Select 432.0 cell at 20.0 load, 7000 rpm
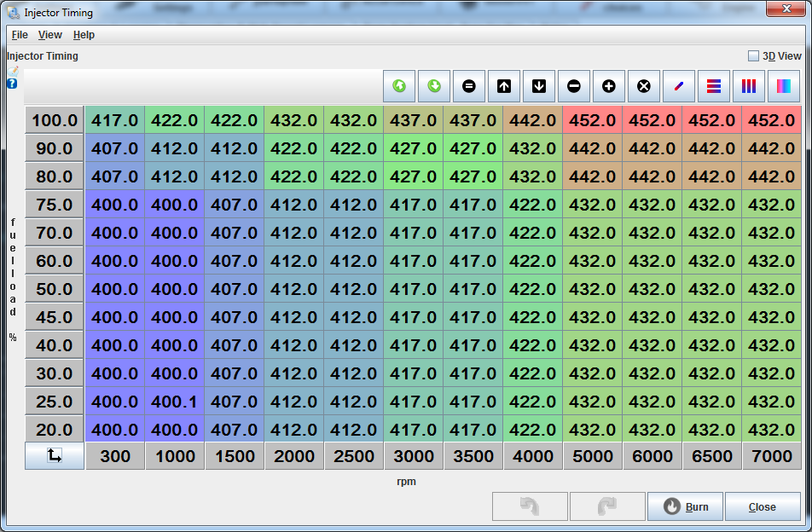The height and width of the screenshot is (532, 812). coord(772,429)
